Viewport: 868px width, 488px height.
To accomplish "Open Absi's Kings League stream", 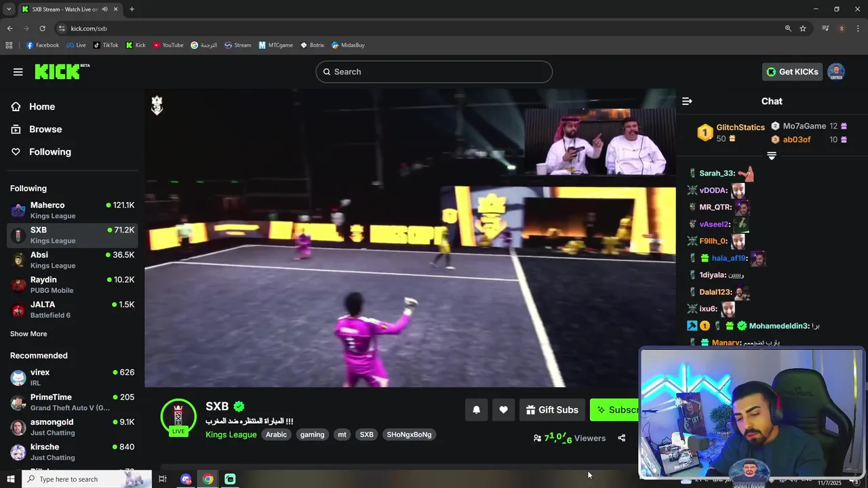I will 73,260.
